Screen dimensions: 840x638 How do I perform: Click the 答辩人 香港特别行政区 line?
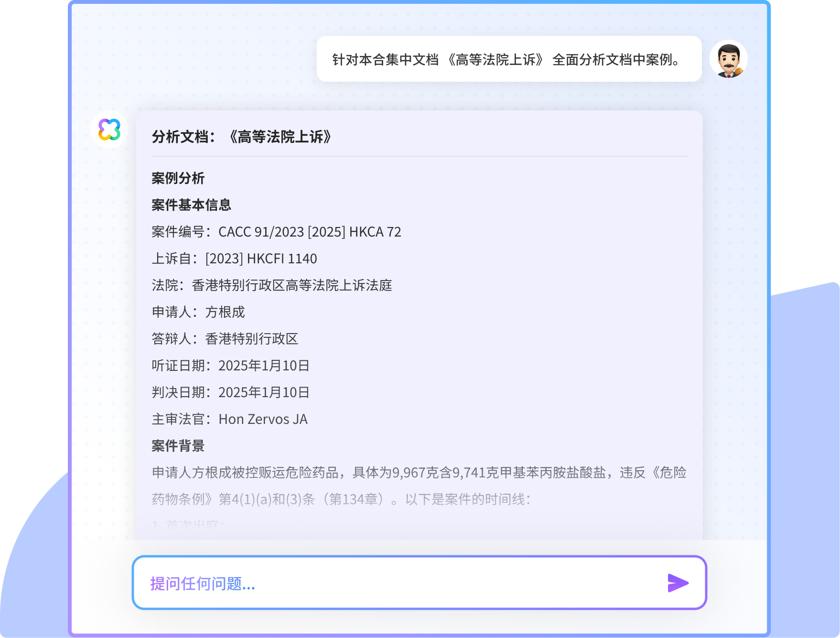(225, 339)
